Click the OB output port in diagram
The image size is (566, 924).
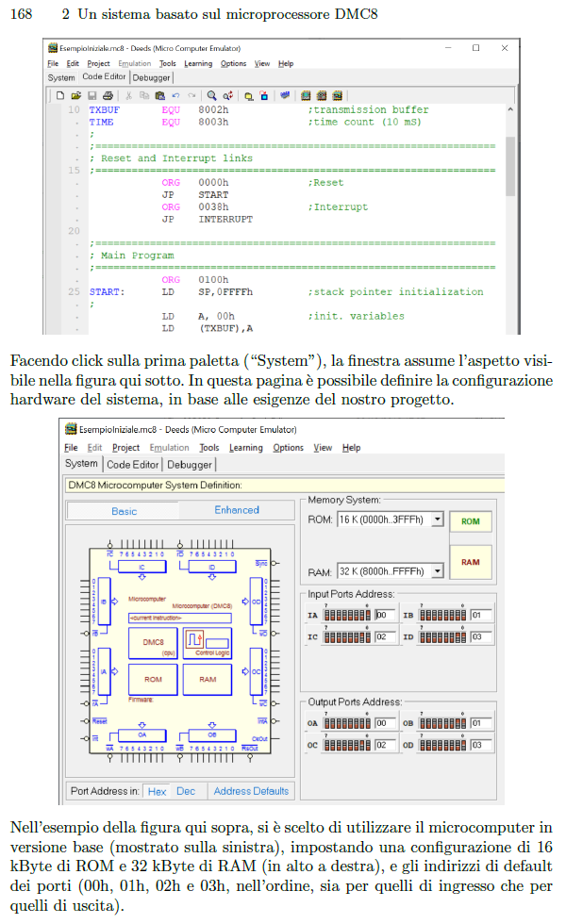pyautogui.click(x=211, y=734)
